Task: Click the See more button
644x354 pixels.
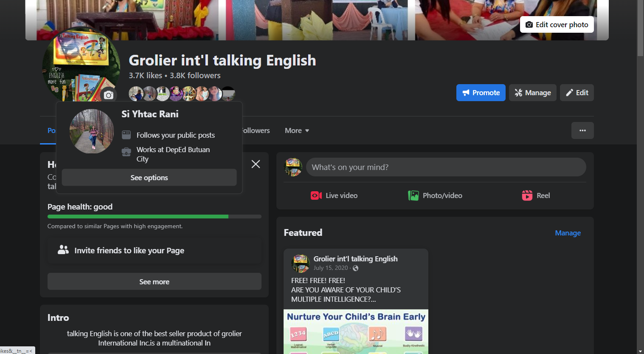Action: coord(155,281)
